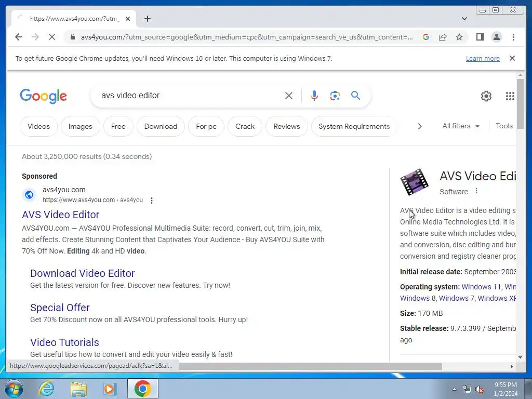Open the Special Offer sitelink
Screen dimensions: 532x399
[x=60, y=308]
